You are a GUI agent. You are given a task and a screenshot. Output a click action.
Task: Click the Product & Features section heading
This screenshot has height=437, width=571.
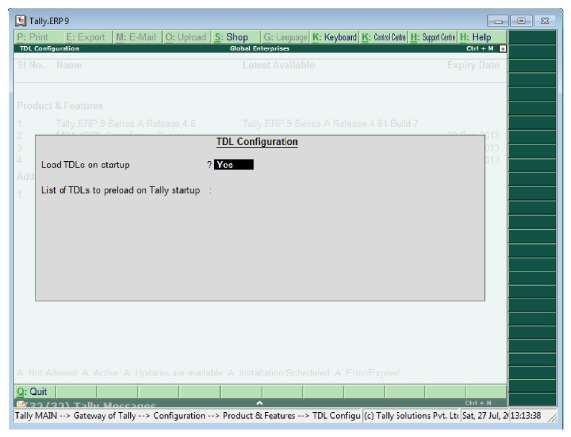pyautogui.click(x=60, y=106)
